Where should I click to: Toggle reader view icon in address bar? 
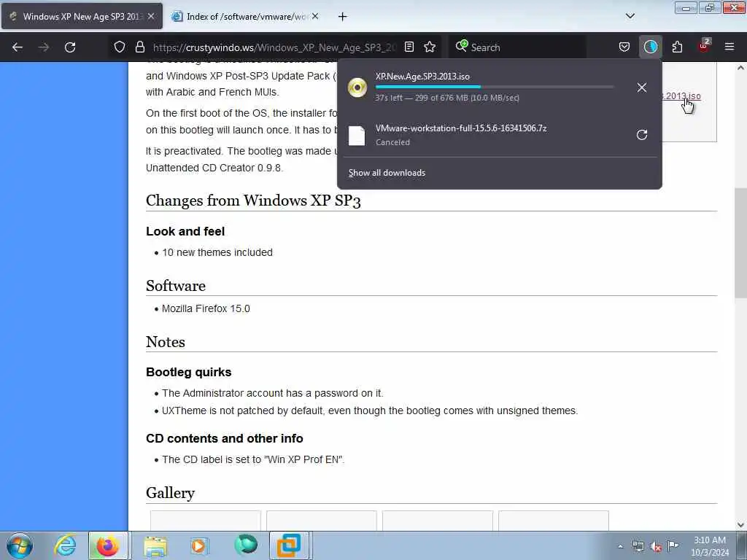(x=409, y=47)
